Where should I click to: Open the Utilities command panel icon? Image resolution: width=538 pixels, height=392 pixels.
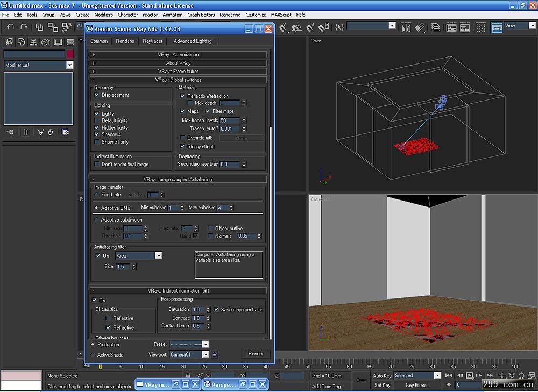coord(70,42)
